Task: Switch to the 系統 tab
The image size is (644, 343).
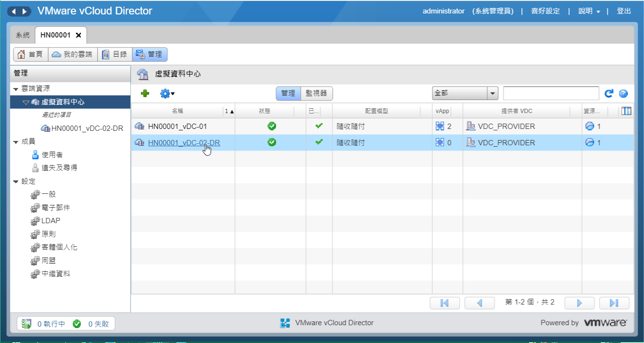Action: [22, 35]
